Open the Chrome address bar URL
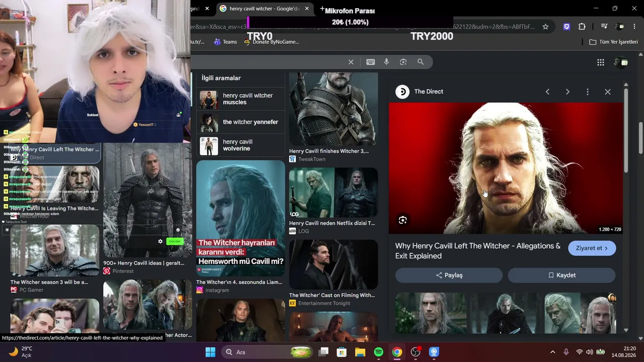Screen dimensions: 644x362 362,27
